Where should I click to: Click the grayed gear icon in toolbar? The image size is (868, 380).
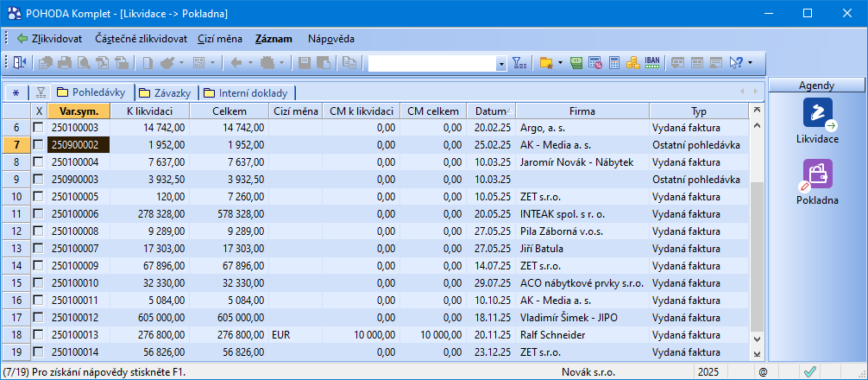267,63
